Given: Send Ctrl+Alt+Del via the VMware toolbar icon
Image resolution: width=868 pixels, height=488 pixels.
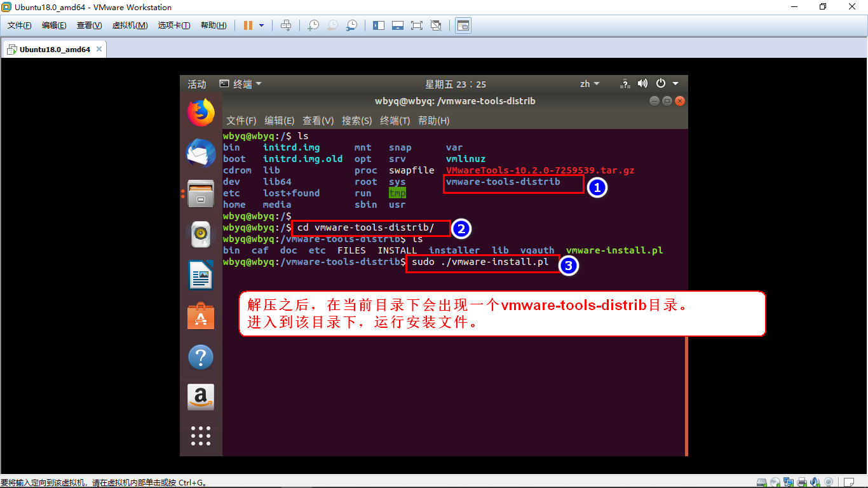Looking at the screenshot, I should [x=286, y=25].
